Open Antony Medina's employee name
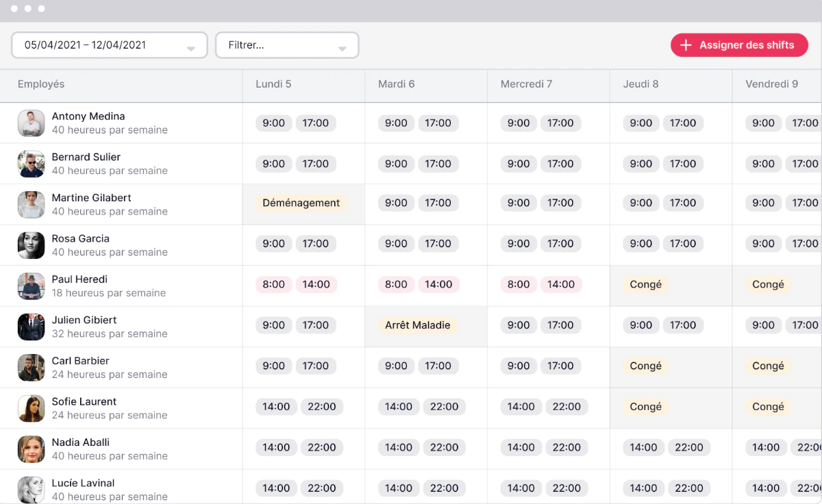Viewport: 822px width, 504px height. click(88, 116)
